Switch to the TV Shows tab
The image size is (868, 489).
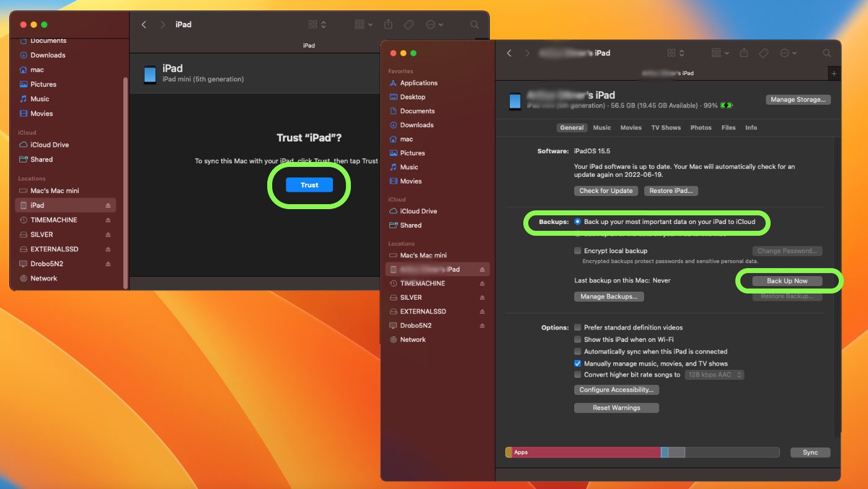(666, 128)
